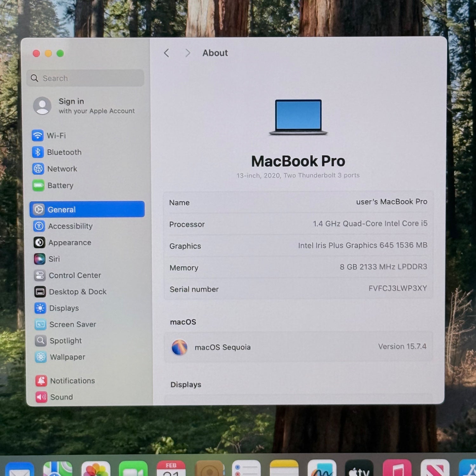
Task: Open Notifications settings
Action: [72, 381]
